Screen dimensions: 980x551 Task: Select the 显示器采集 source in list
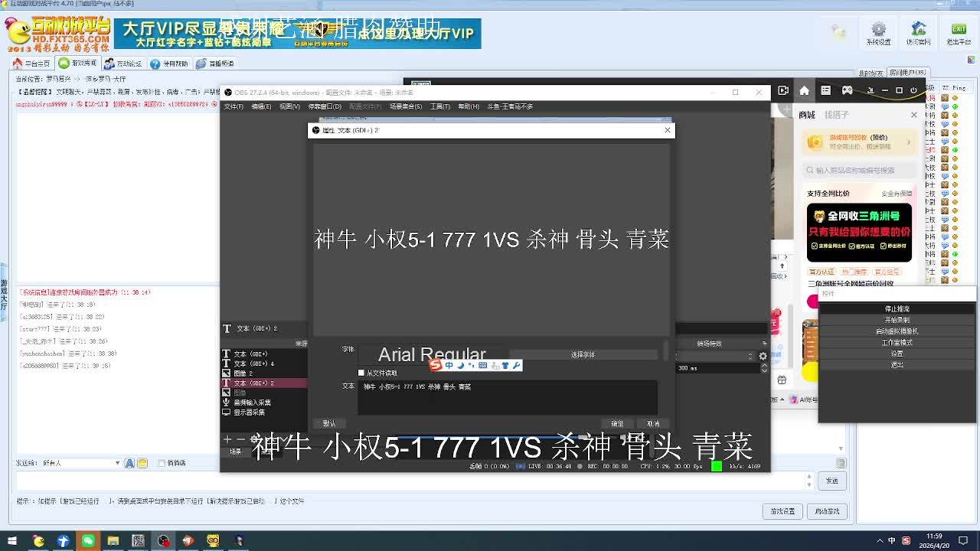click(249, 412)
